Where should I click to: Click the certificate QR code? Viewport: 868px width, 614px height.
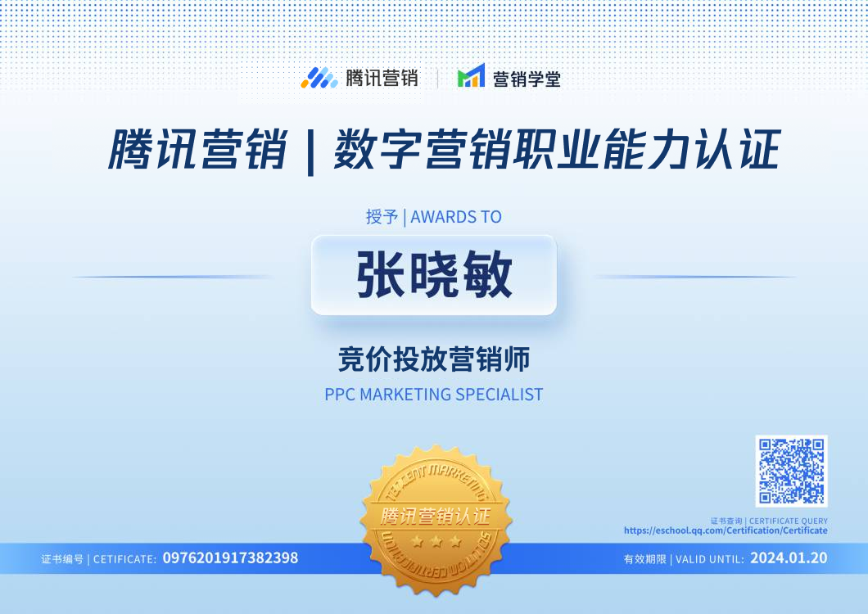coord(791,471)
